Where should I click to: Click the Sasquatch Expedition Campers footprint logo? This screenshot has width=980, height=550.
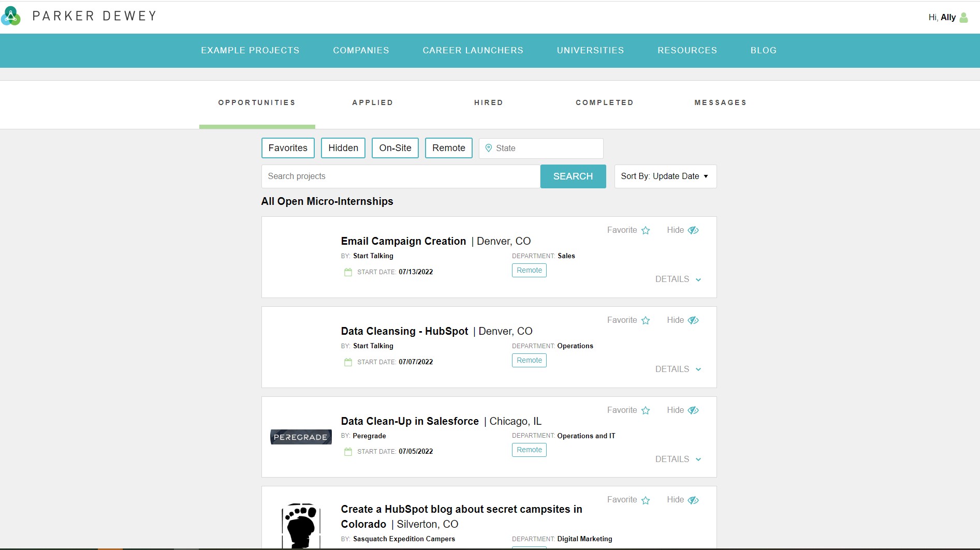click(301, 526)
